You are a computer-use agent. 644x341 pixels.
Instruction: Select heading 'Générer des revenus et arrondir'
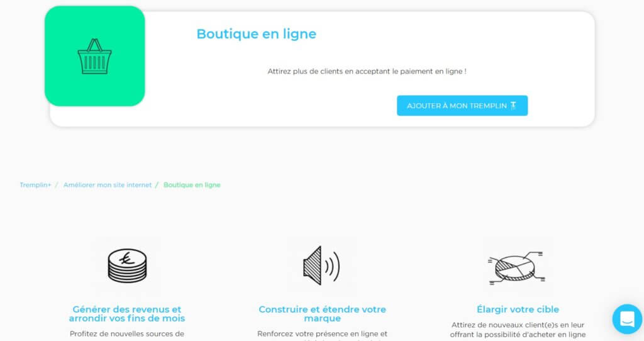[x=127, y=314]
